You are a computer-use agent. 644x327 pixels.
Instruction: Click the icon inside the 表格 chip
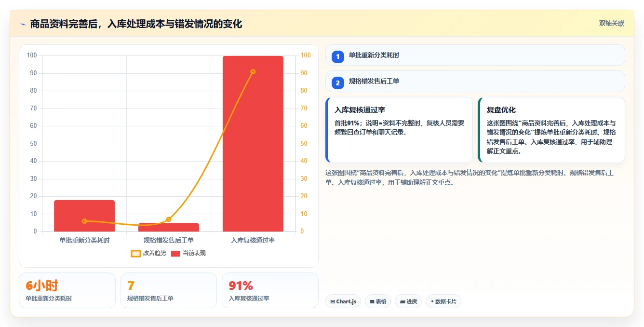372,301
